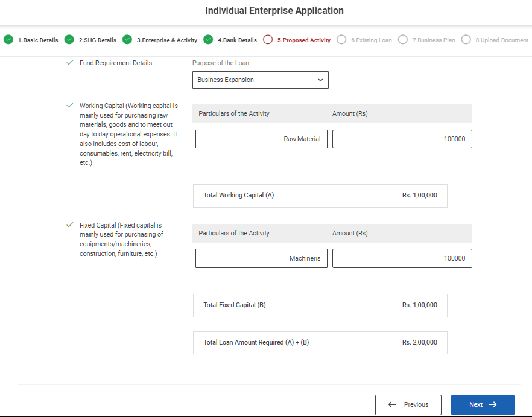532x417 pixels.
Task: Open the Purpose of the Loan dropdown
Action: pos(261,80)
